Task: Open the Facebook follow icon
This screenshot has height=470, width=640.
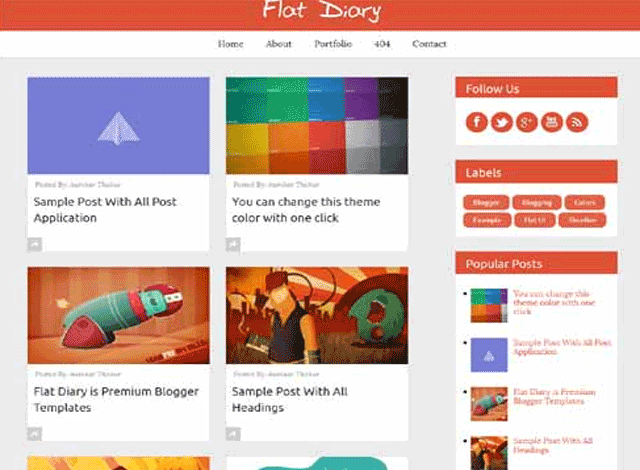Action: (477, 122)
